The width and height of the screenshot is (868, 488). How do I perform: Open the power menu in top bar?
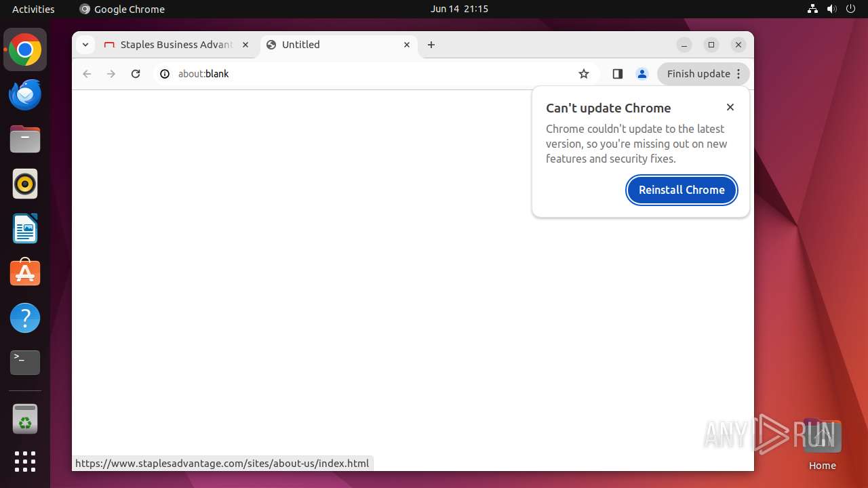850,9
